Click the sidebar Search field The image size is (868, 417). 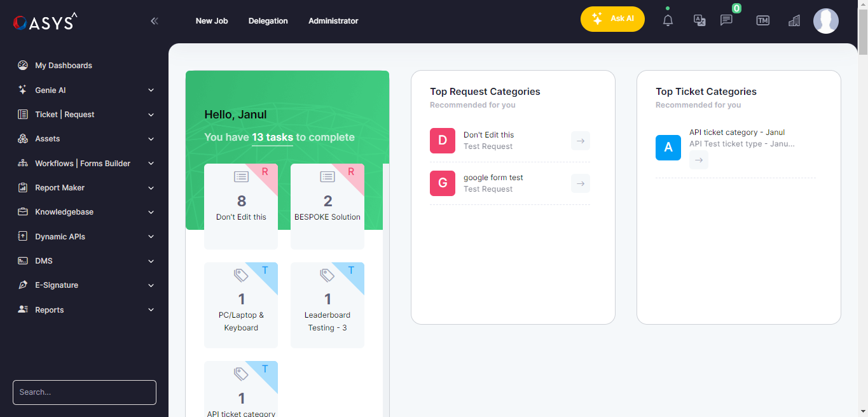[85, 392]
